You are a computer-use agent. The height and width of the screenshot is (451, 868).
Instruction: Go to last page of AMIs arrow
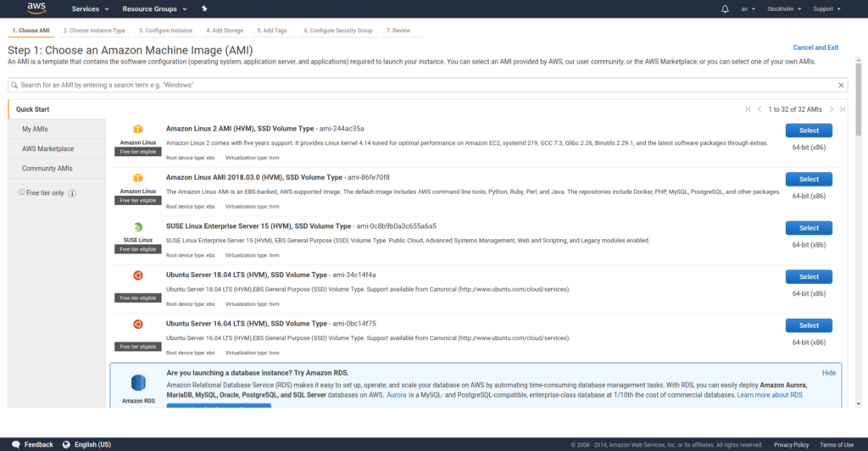click(842, 109)
